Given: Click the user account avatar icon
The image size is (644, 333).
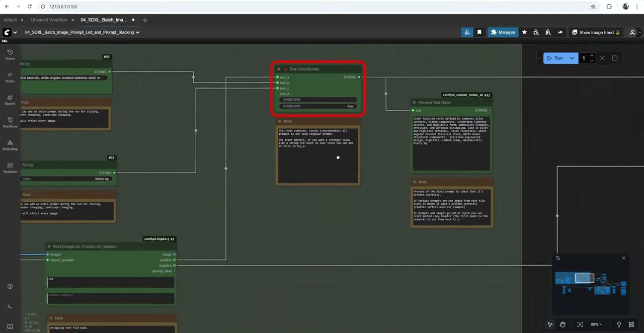Looking at the screenshot, I should pyautogui.click(x=632, y=32).
